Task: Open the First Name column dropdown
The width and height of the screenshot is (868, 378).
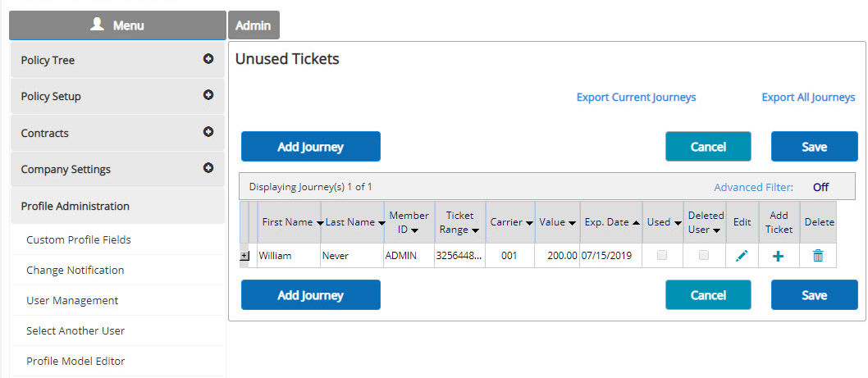Action: tap(320, 223)
